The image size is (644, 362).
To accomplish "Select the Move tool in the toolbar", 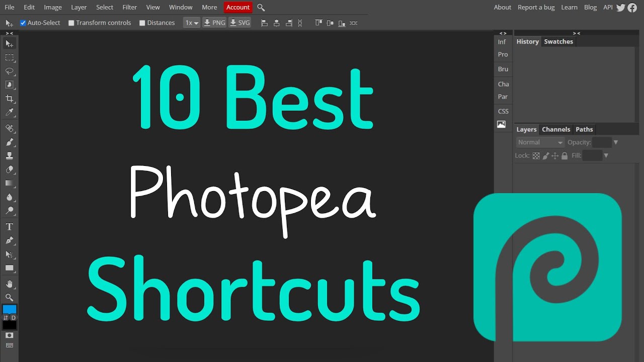I will click(x=9, y=44).
